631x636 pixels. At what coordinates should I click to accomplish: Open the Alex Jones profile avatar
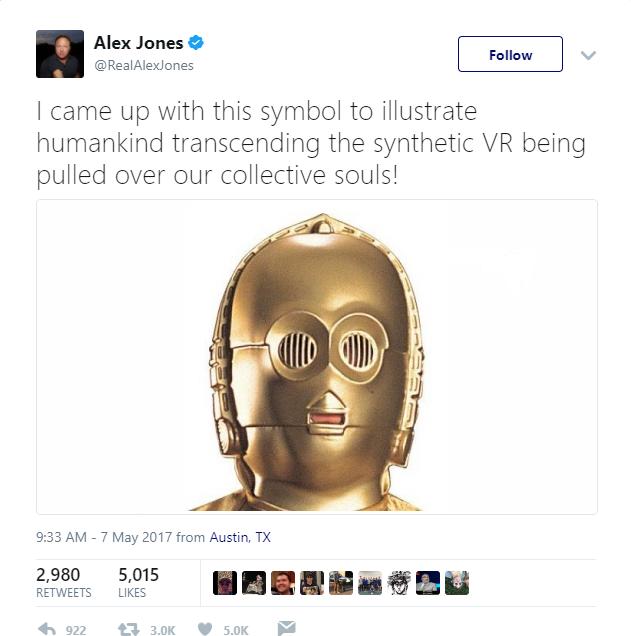(60, 54)
